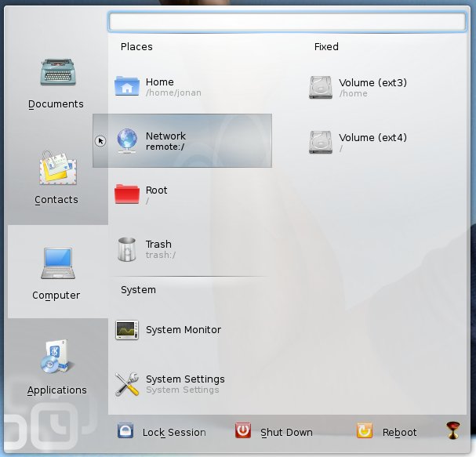Open the Home entry text
The width and height of the screenshot is (476, 457).
click(x=160, y=82)
